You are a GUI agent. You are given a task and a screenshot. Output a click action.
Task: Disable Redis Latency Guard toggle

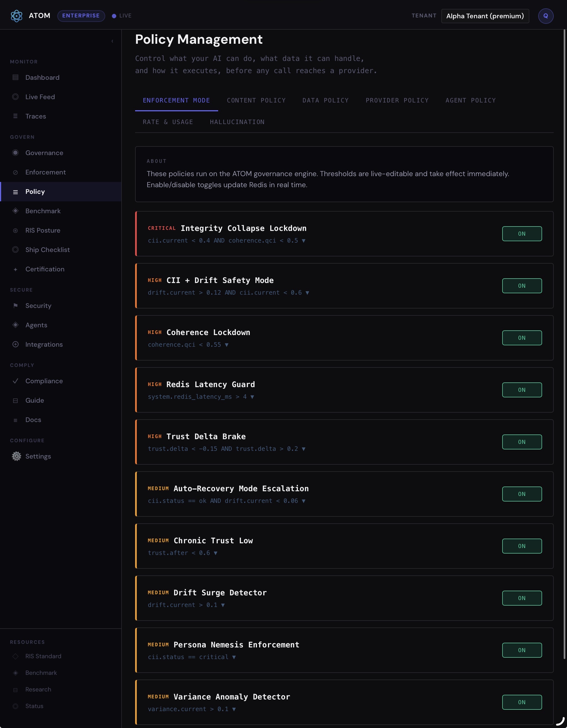pyautogui.click(x=522, y=390)
